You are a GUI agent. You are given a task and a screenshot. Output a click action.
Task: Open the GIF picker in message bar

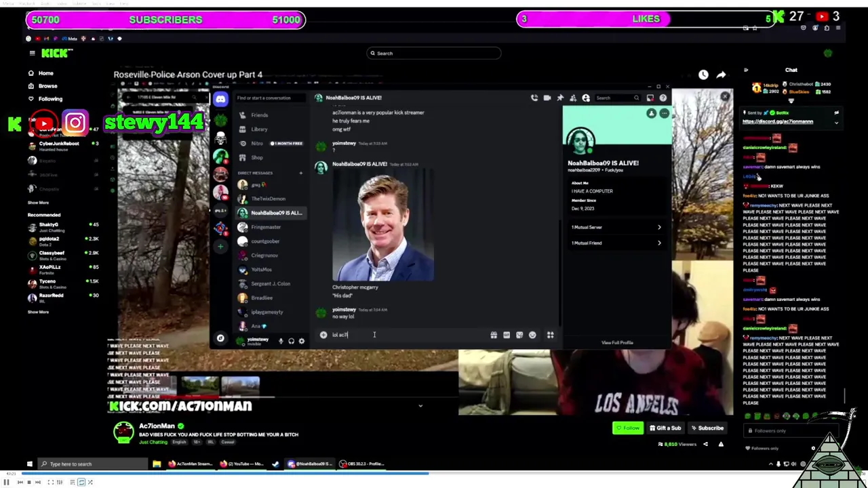pos(507,335)
